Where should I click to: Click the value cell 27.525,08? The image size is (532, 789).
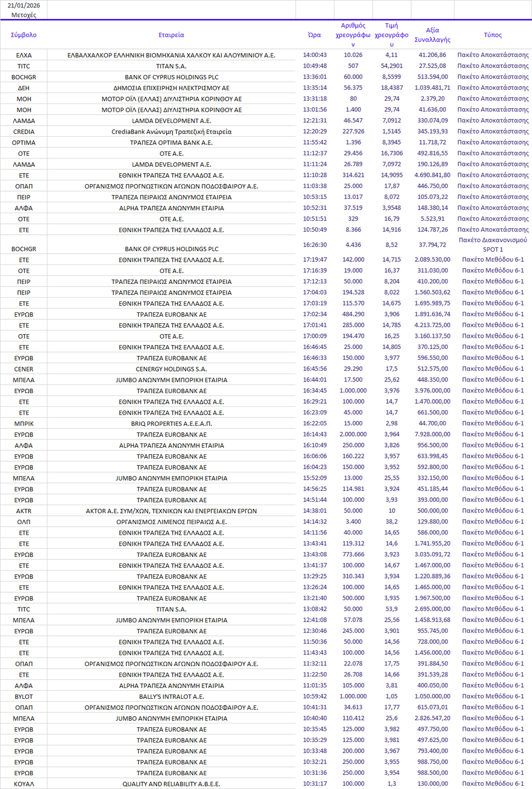pyautogui.click(x=432, y=66)
